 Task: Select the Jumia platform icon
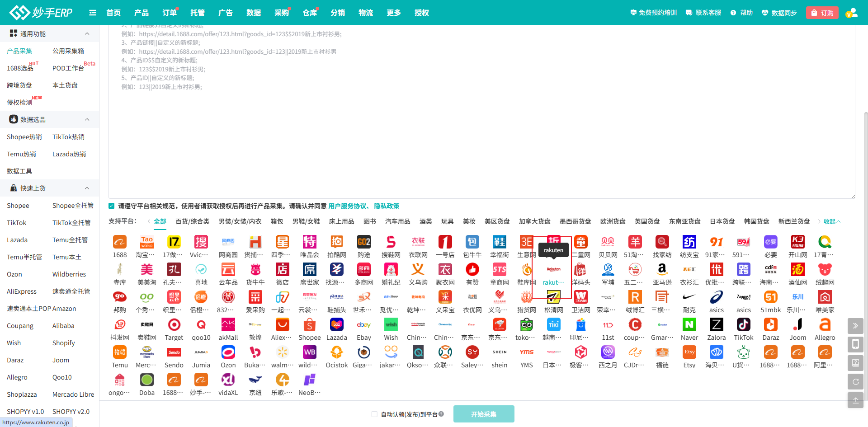coord(201,352)
